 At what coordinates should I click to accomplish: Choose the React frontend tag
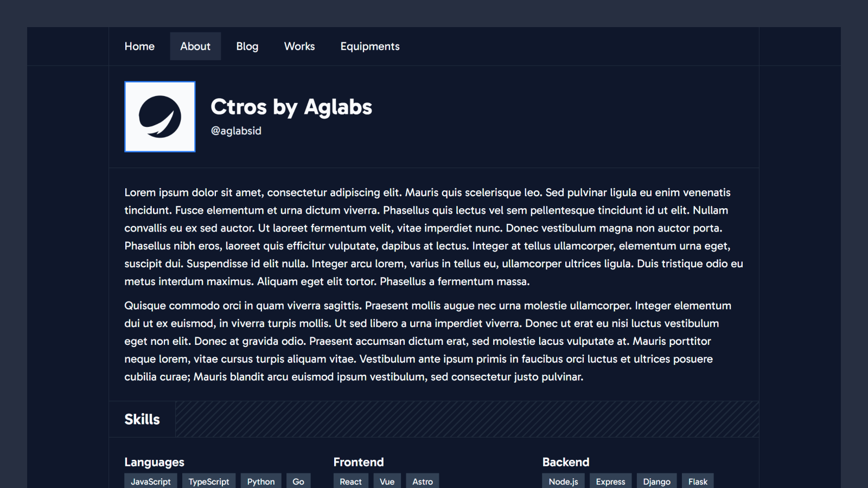pos(351,481)
